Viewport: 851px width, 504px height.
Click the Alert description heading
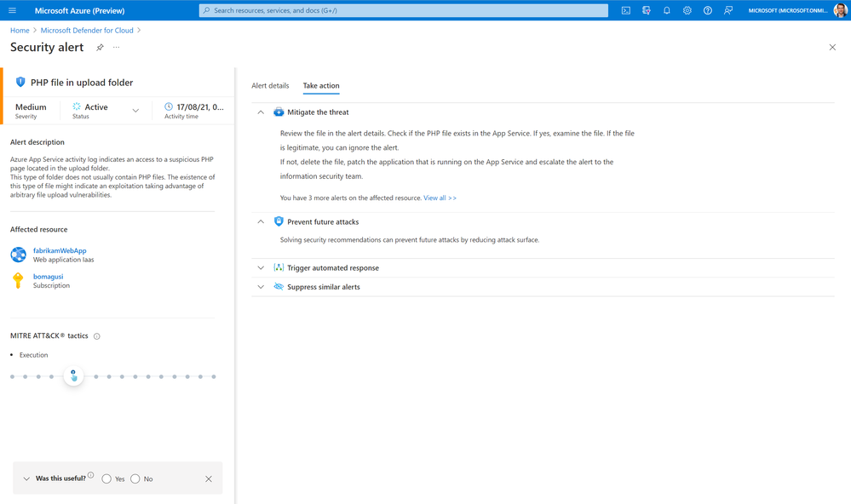[x=37, y=142]
